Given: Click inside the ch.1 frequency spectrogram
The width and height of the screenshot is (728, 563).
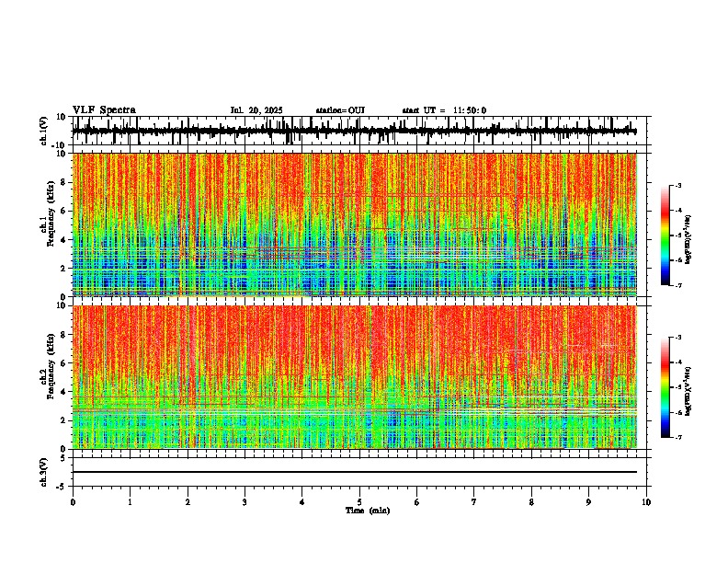Looking at the screenshot, I should tap(355, 224).
